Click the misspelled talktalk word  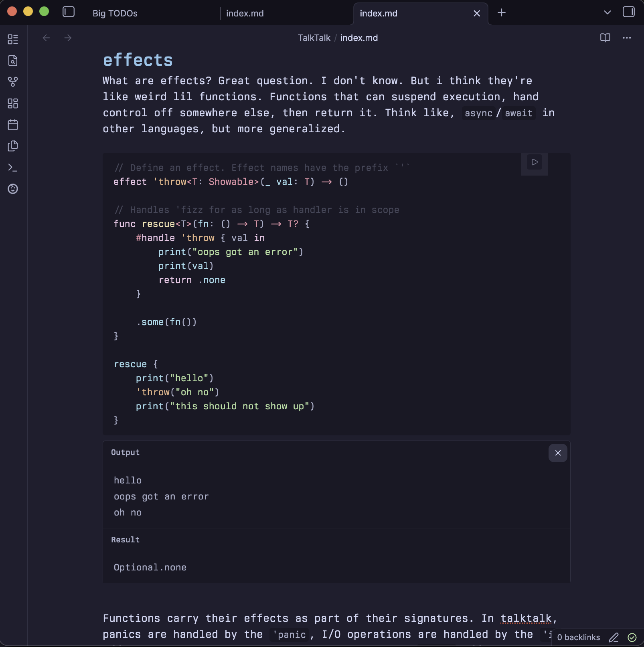(x=526, y=619)
